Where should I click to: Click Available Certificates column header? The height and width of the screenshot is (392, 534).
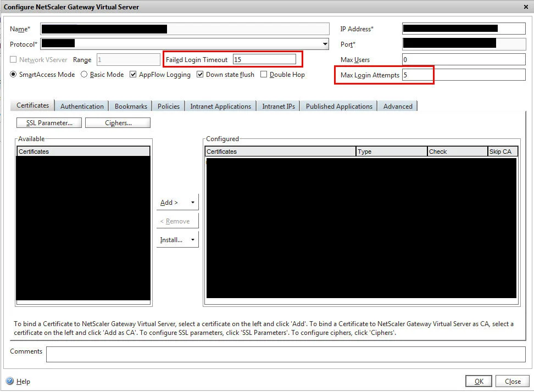84,152
